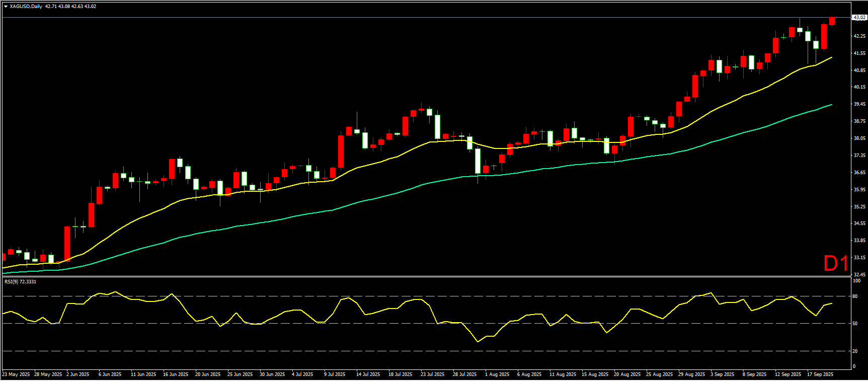Click the RSI scale value 80
Viewport: 868px width, 381px height.
(x=855, y=296)
